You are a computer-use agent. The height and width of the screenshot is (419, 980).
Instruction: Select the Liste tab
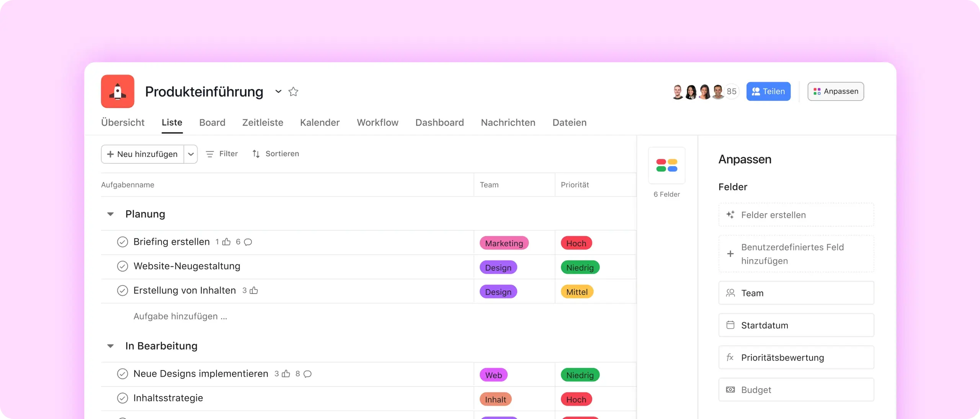point(172,122)
